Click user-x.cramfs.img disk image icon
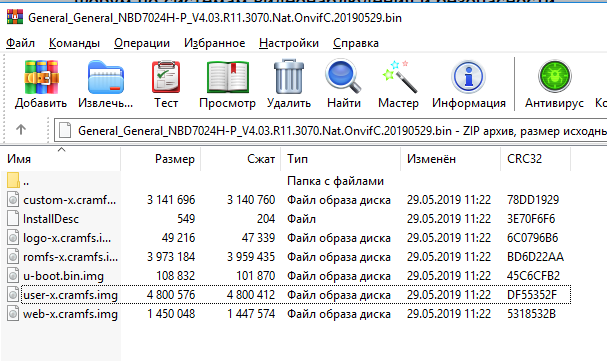Image resolution: width=607 pixels, height=361 pixels. click(13, 295)
